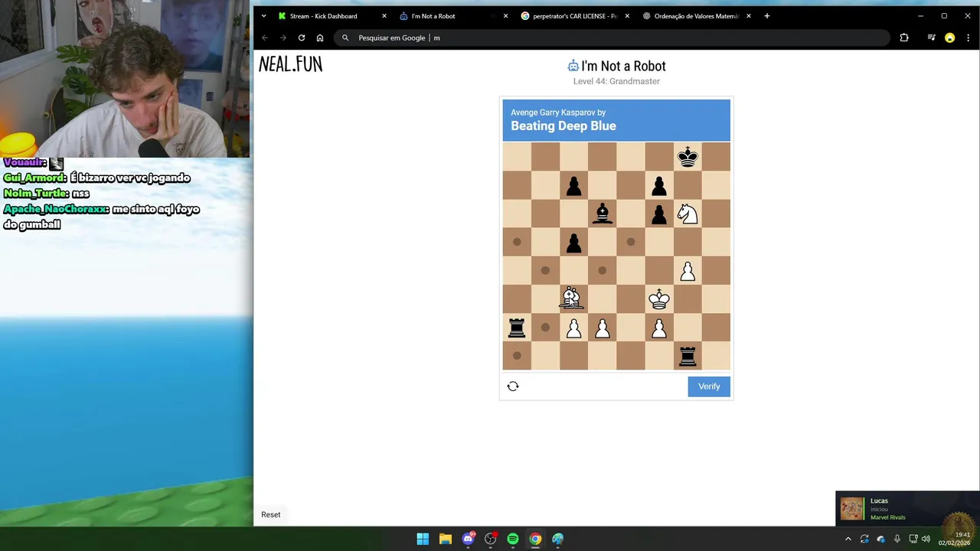Click the black bishop piece
This screenshot has height=551, width=980.
(603, 214)
